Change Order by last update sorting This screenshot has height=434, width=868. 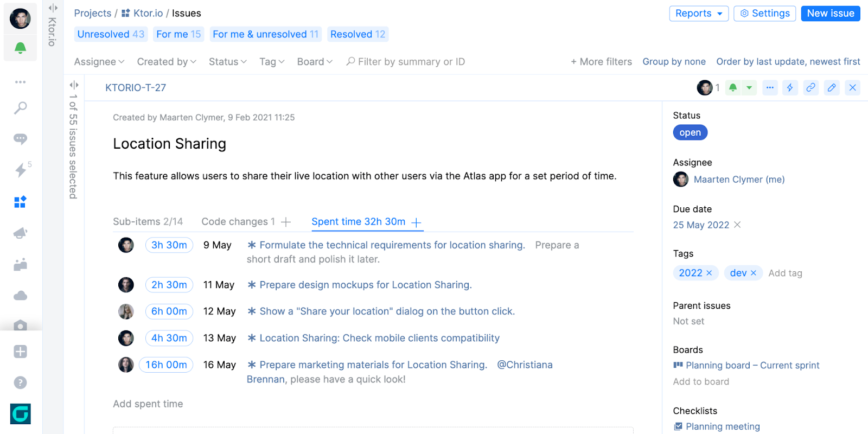[788, 62]
